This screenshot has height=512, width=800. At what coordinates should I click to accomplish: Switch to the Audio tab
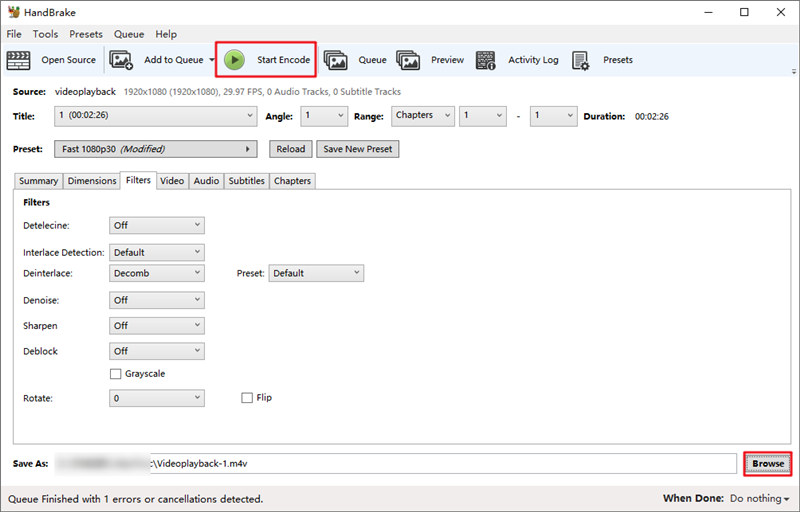point(206,181)
